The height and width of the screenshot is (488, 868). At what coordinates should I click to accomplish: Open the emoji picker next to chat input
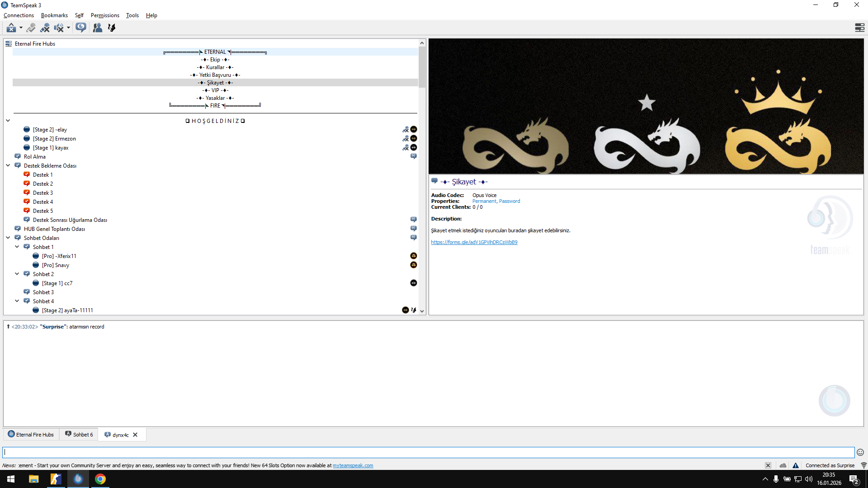click(x=860, y=452)
